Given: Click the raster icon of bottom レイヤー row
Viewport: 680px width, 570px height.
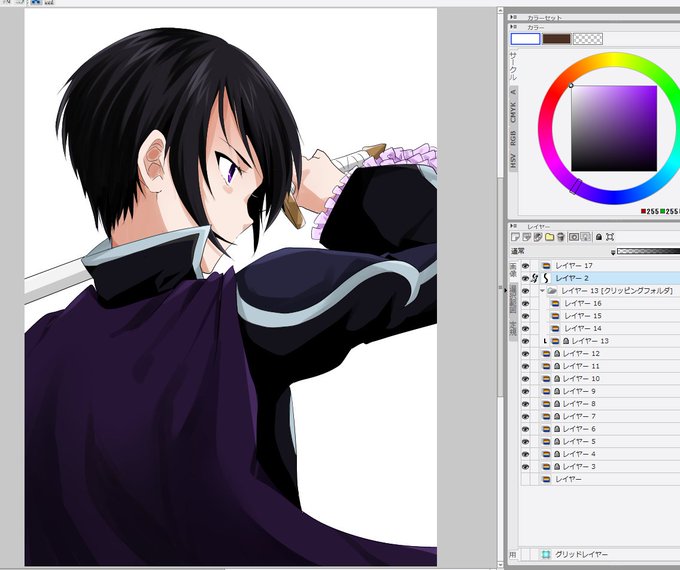Looking at the screenshot, I should coord(546,479).
